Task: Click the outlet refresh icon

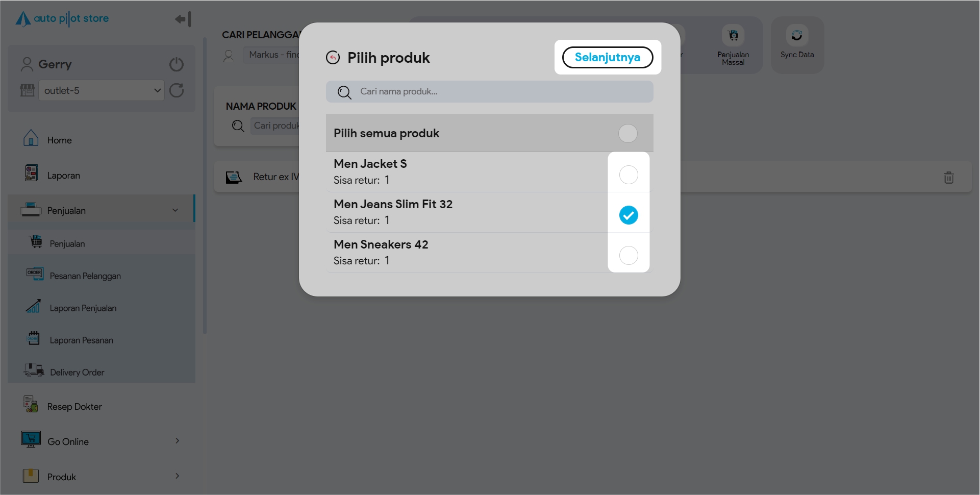Action: (x=177, y=90)
